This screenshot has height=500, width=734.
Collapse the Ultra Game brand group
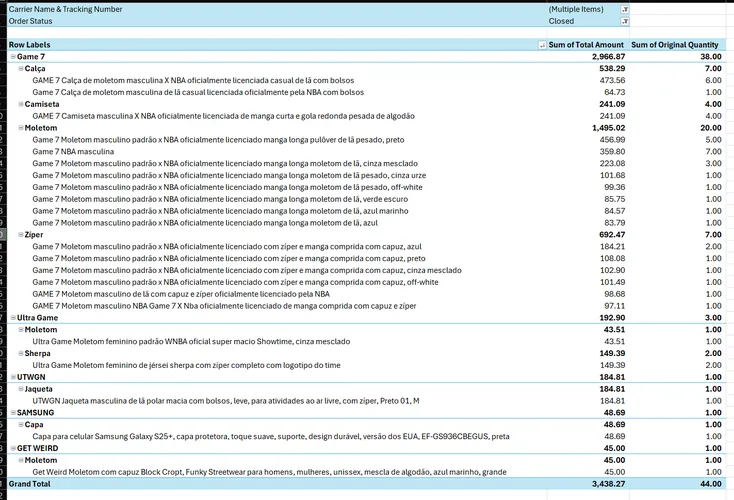13,318
